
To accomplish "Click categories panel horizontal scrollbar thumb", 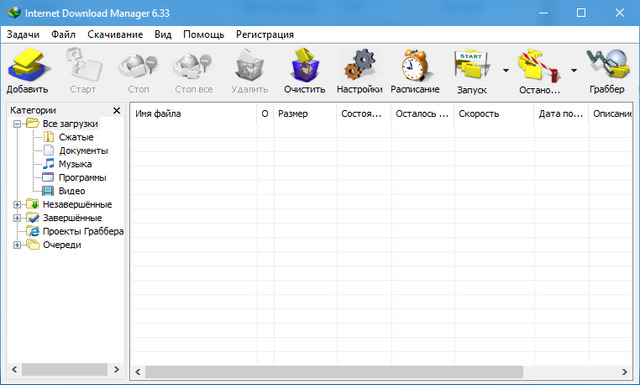I will 64,369.
